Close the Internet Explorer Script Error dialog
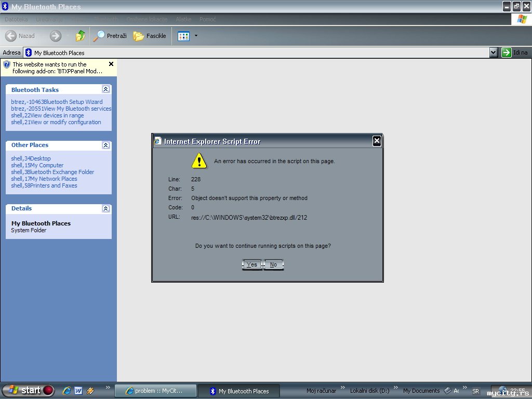The image size is (532, 399). pos(377,141)
